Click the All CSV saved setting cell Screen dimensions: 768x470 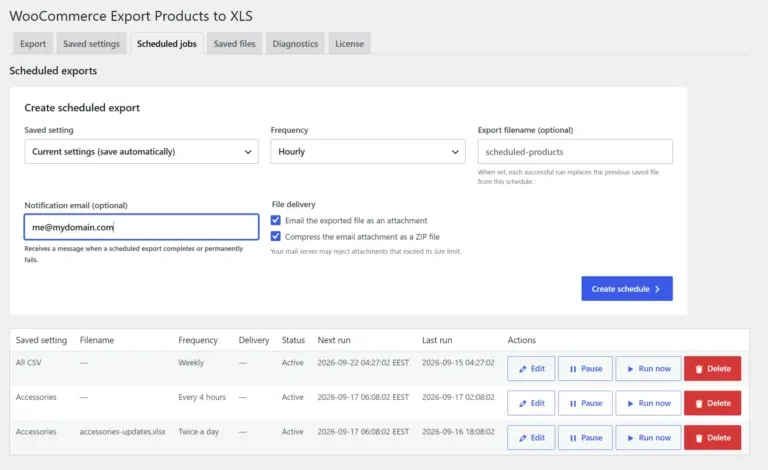click(28, 362)
